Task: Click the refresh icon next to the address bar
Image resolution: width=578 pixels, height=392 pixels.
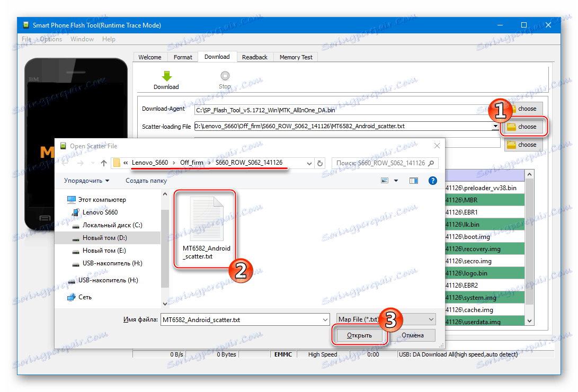Action: (321, 163)
